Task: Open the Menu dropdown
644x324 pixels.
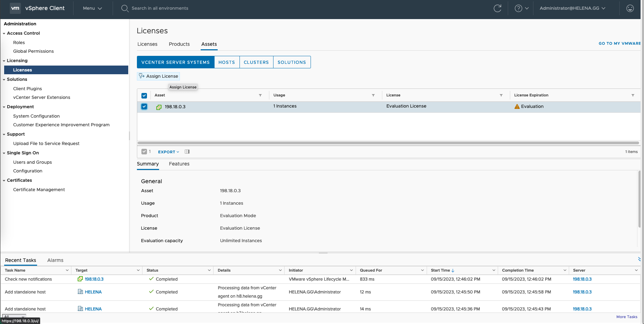Action: click(92, 8)
